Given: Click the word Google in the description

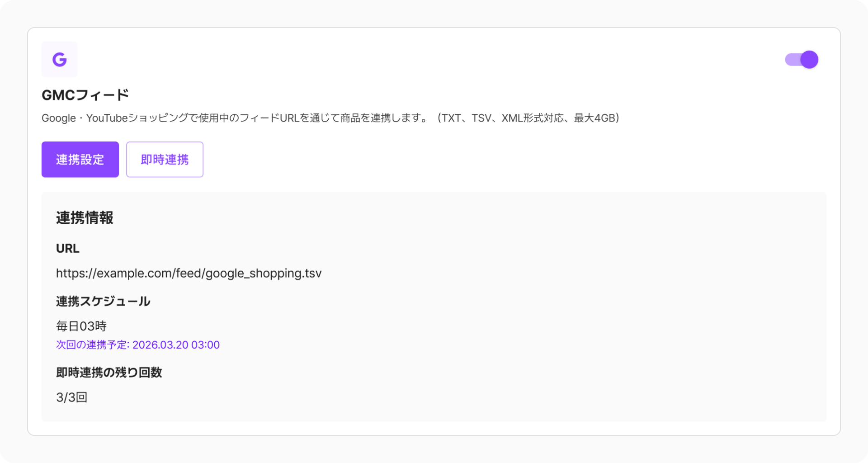Looking at the screenshot, I should click(58, 118).
